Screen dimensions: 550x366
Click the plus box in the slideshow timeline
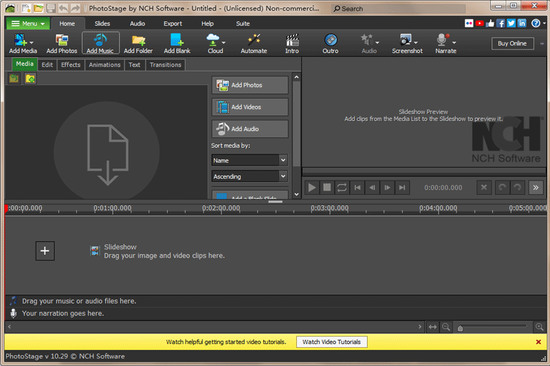click(x=45, y=251)
